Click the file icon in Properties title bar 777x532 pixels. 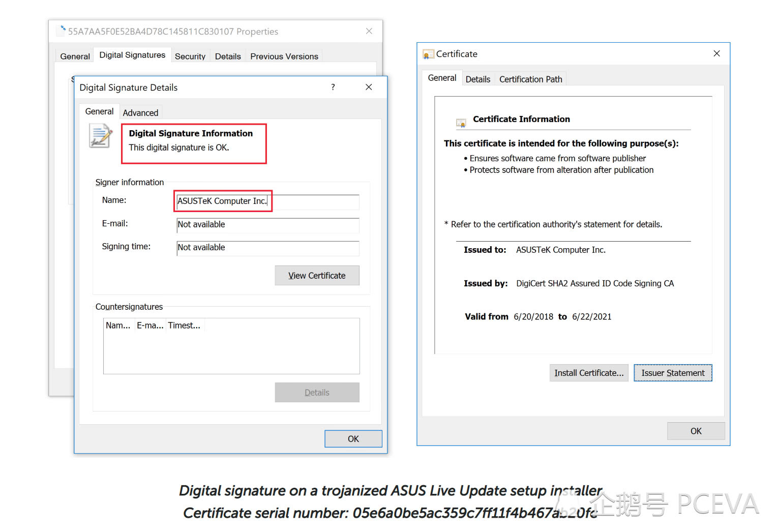(62, 31)
